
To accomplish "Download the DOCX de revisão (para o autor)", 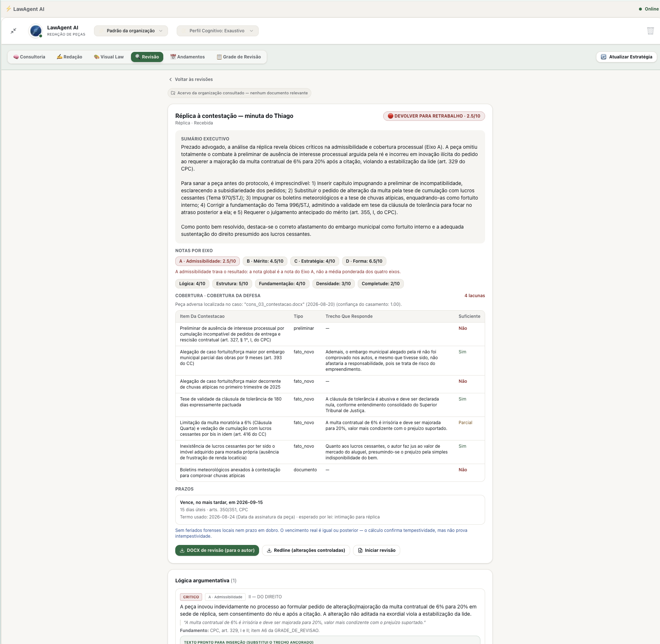I will point(217,550).
